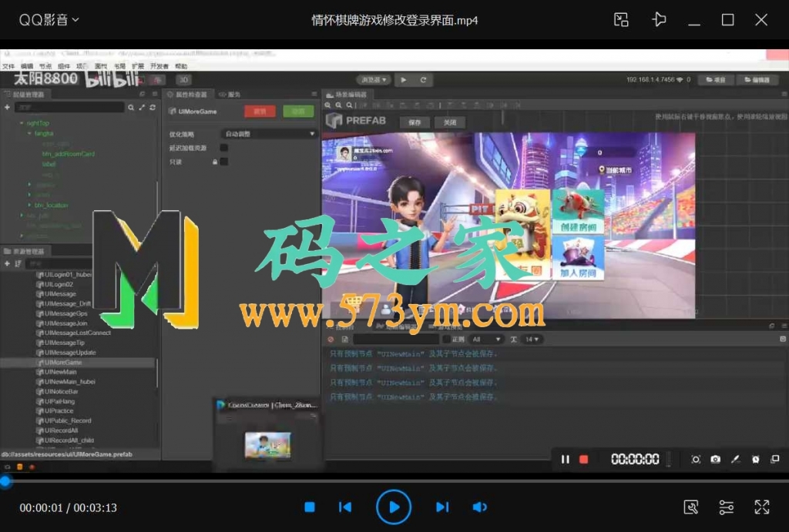Image resolution: width=789 pixels, height=532 pixels.
Task: Open the 节点 menu in Cocos Creator
Action: pos(45,66)
